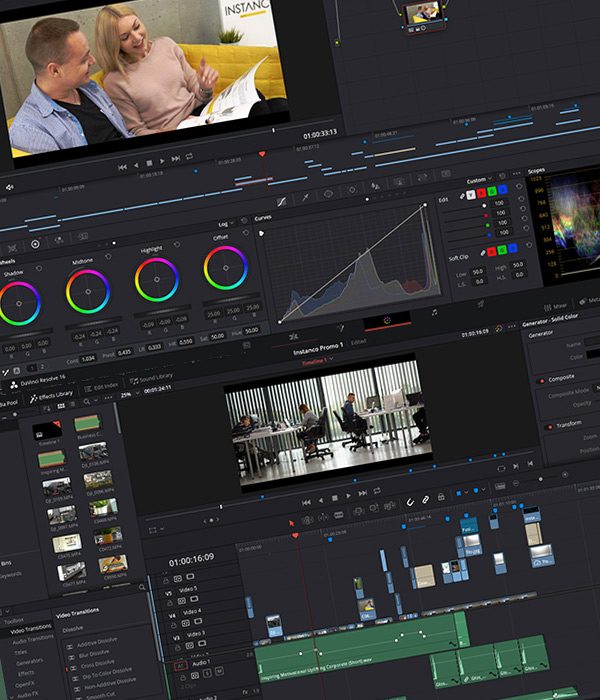Open the Tracker palette icon
The height and width of the screenshot is (700, 600).
(x=352, y=189)
